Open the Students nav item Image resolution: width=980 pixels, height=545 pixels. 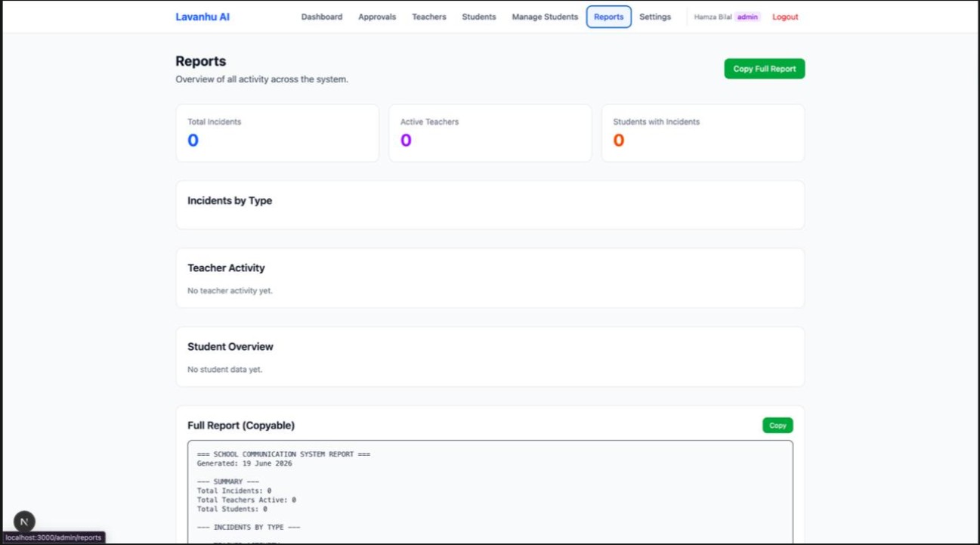[x=479, y=17]
